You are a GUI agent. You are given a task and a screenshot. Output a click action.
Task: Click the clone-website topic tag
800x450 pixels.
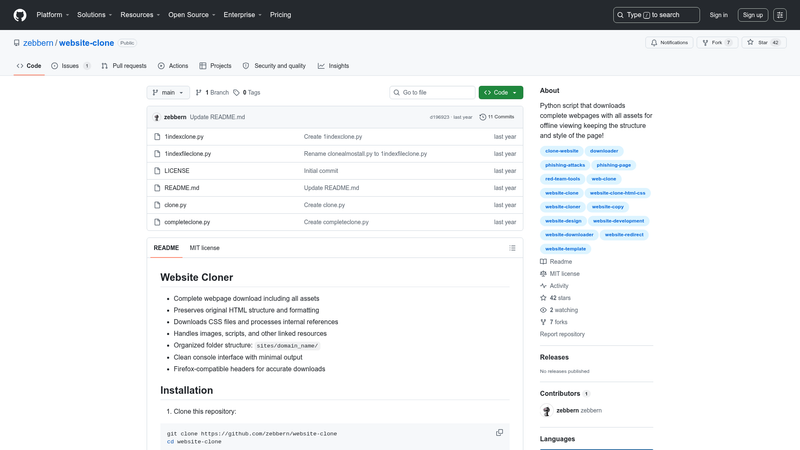[x=561, y=151]
